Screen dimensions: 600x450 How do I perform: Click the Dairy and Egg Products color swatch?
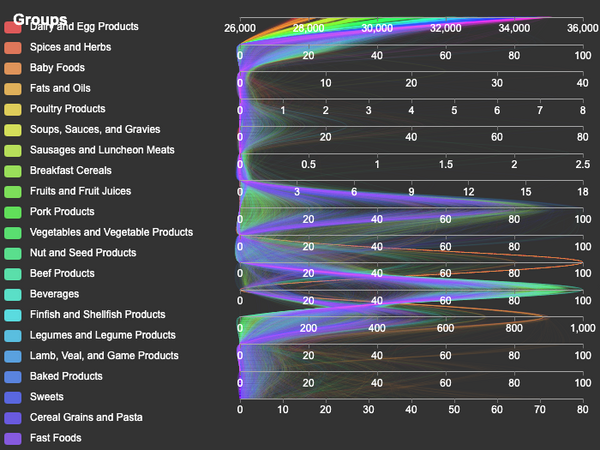pyautogui.click(x=13, y=28)
